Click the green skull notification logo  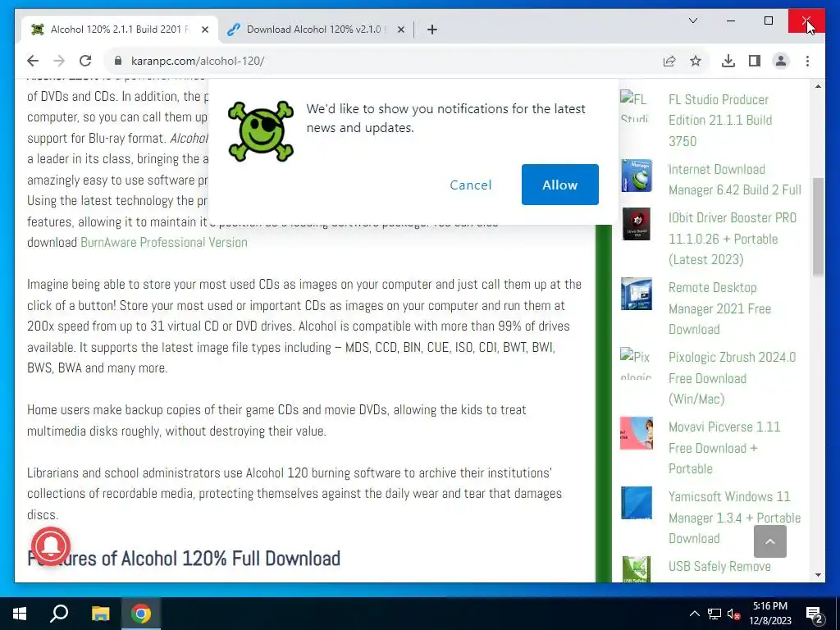coord(260,130)
